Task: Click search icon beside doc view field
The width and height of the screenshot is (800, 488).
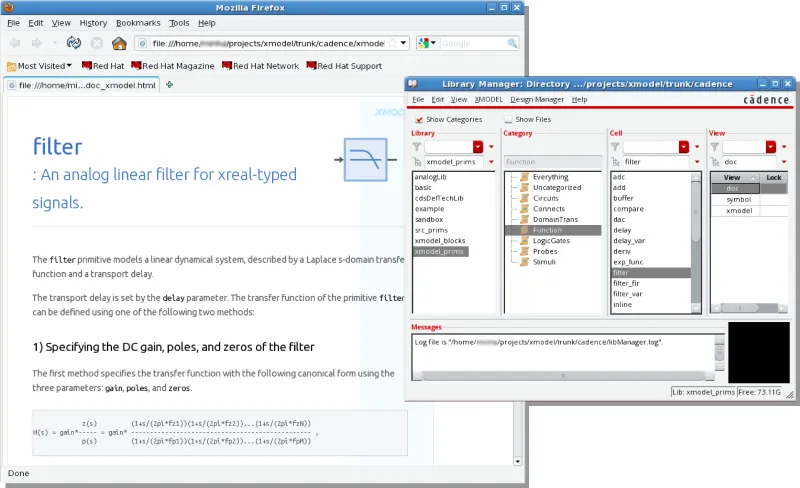Action: [x=715, y=162]
